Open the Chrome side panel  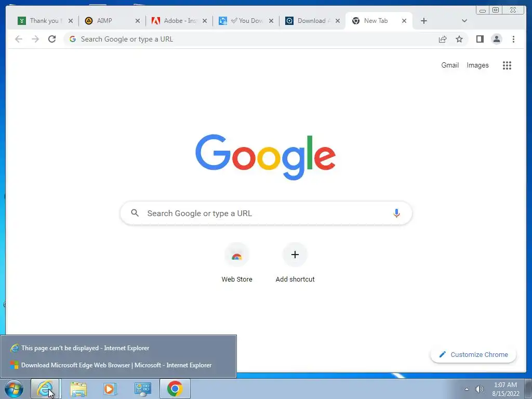[x=480, y=39]
